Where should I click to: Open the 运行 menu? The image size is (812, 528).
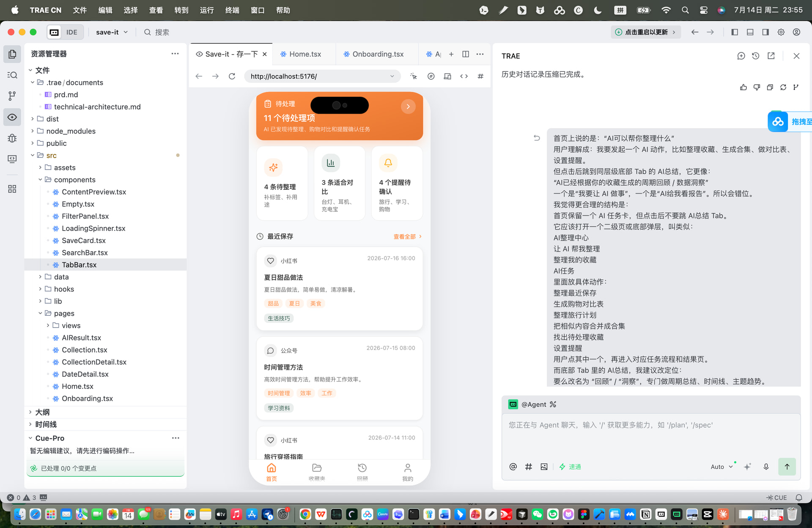(207, 10)
